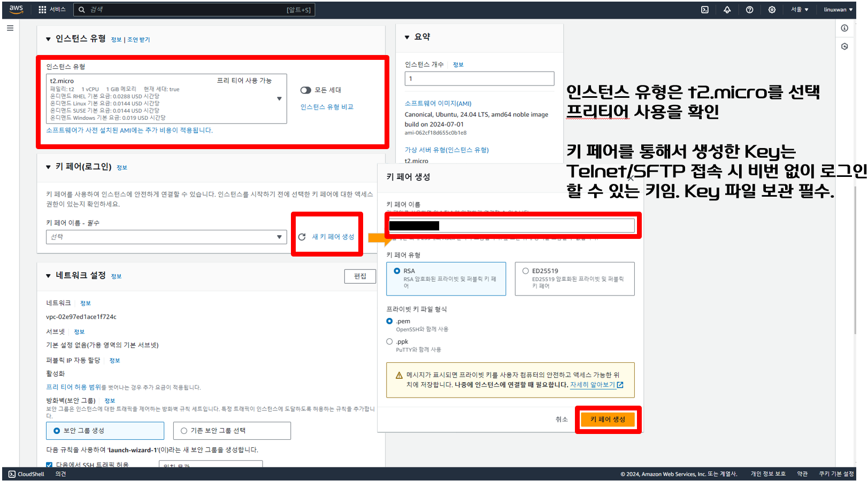
Task: Open the key pair name select dropdown
Action: pyautogui.click(x=166, y=237)
